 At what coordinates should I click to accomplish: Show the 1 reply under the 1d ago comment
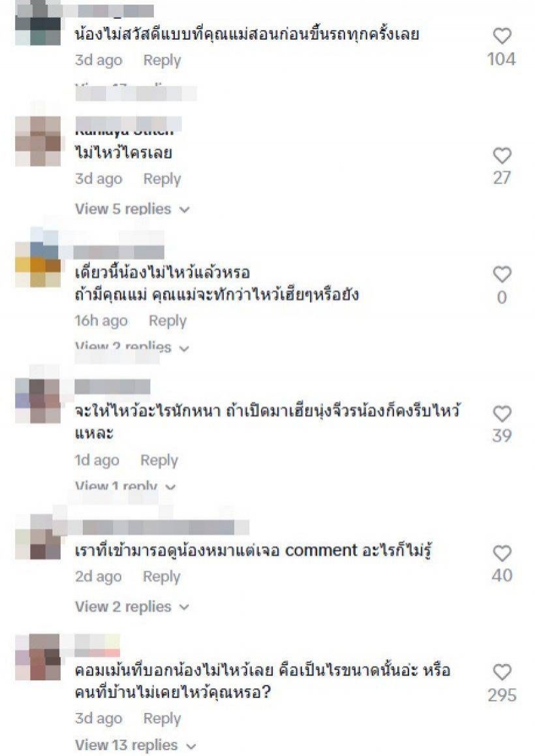point(125,486)
